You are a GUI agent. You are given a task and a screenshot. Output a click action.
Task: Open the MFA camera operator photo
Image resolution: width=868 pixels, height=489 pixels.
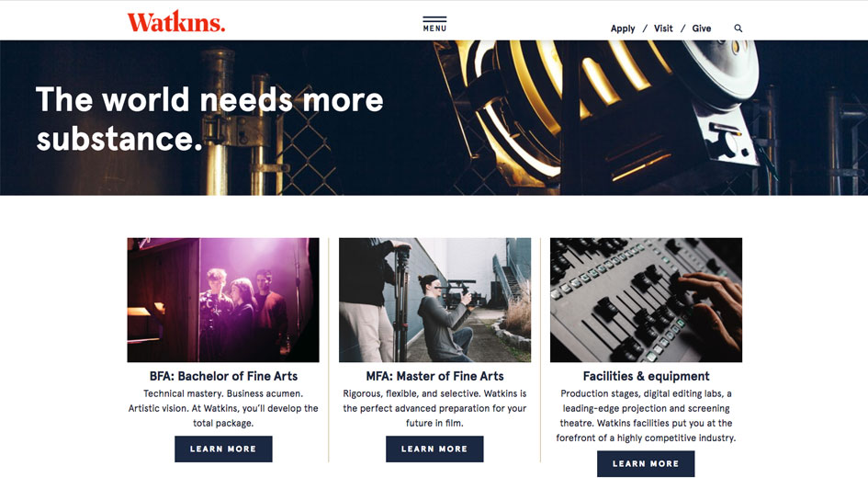[434, 301]
